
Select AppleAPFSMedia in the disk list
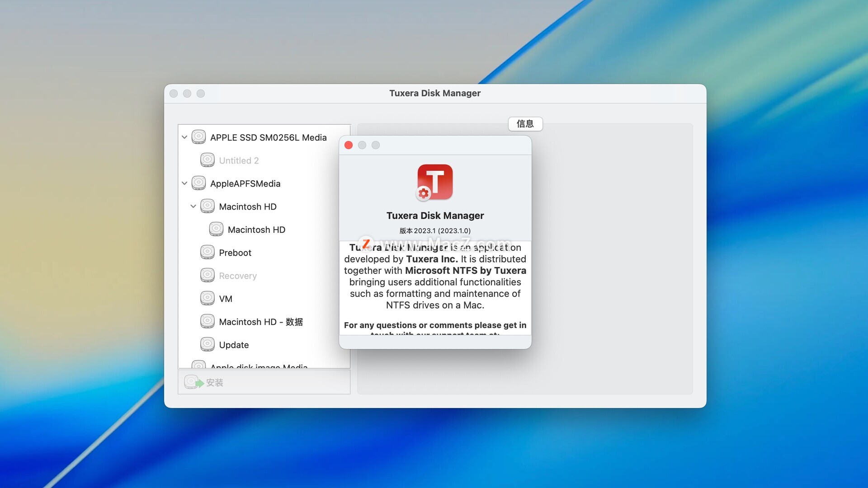tap(264, 183)
